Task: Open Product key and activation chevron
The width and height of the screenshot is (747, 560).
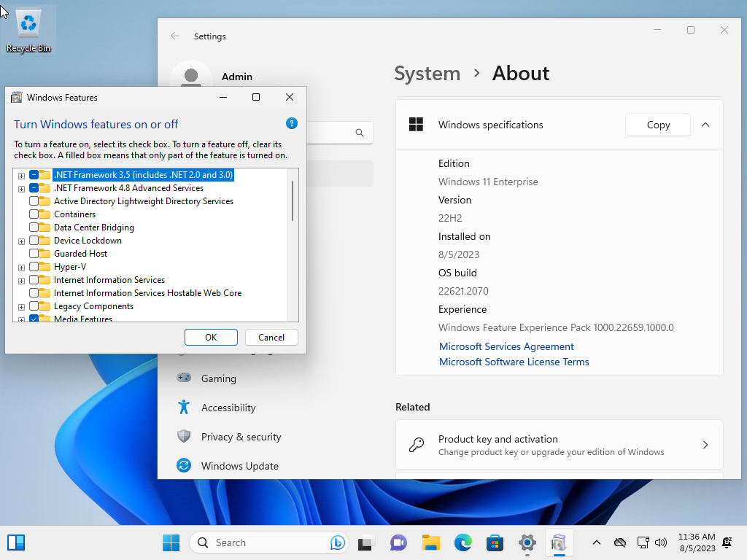Action: (x=705, y=445)
